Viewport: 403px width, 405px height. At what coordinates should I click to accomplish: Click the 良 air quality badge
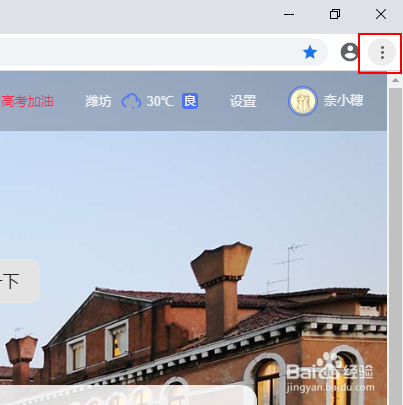point(190,101)
